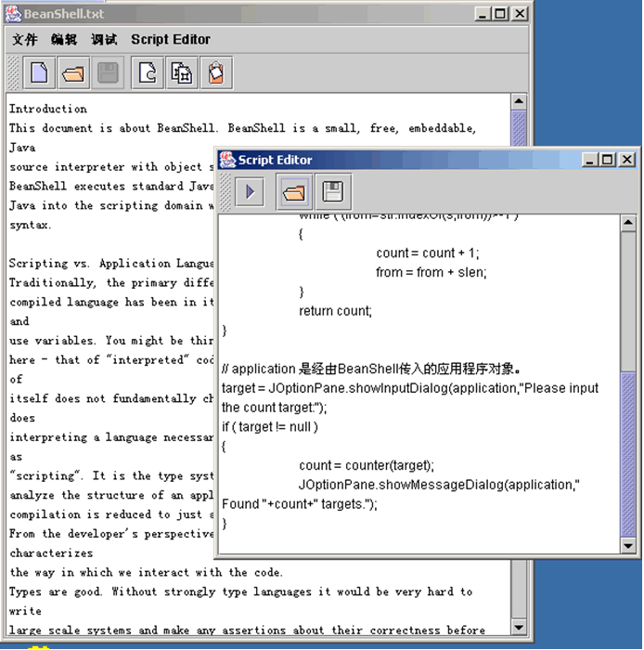Maximize the Script Editor window

pos(608,160)
